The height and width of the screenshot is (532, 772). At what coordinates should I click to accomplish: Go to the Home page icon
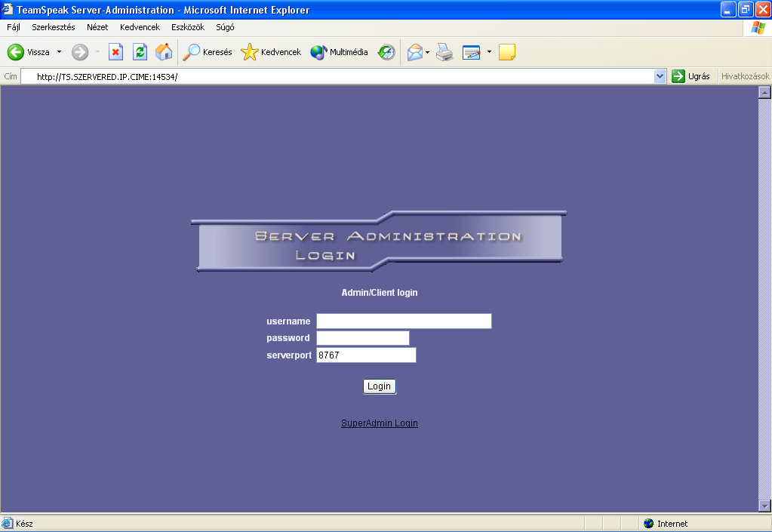click(164, 52)
